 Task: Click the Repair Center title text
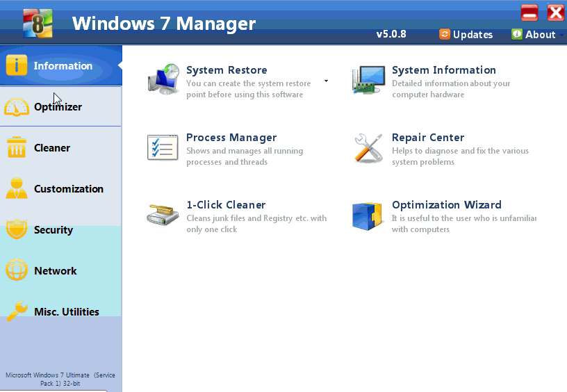tap(427, 138)
